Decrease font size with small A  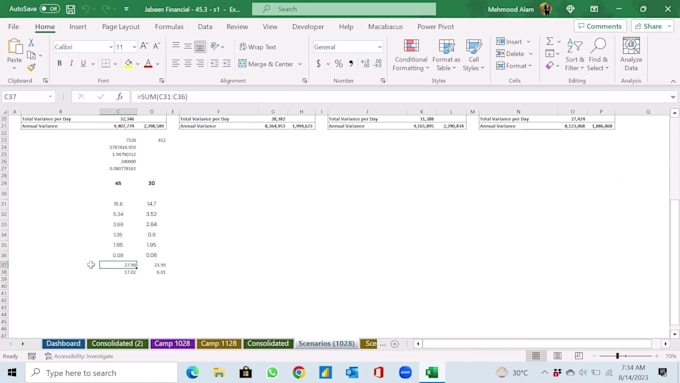[x=156, y=46]
